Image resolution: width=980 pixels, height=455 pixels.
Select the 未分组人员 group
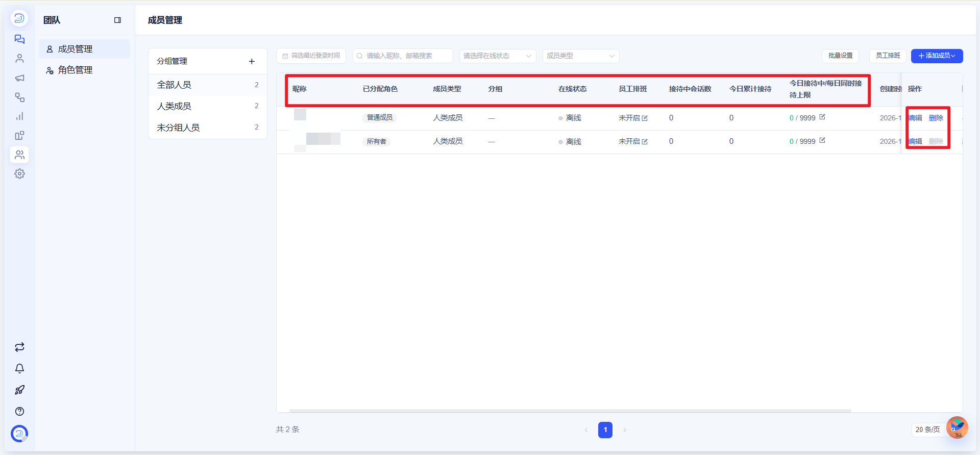pos(208,128)
